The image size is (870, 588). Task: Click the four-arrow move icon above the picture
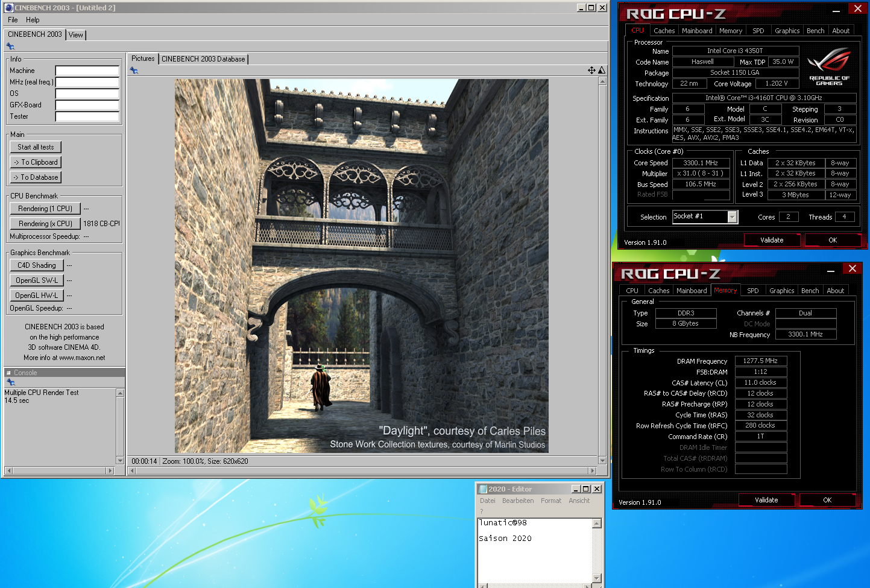point(591,71)
